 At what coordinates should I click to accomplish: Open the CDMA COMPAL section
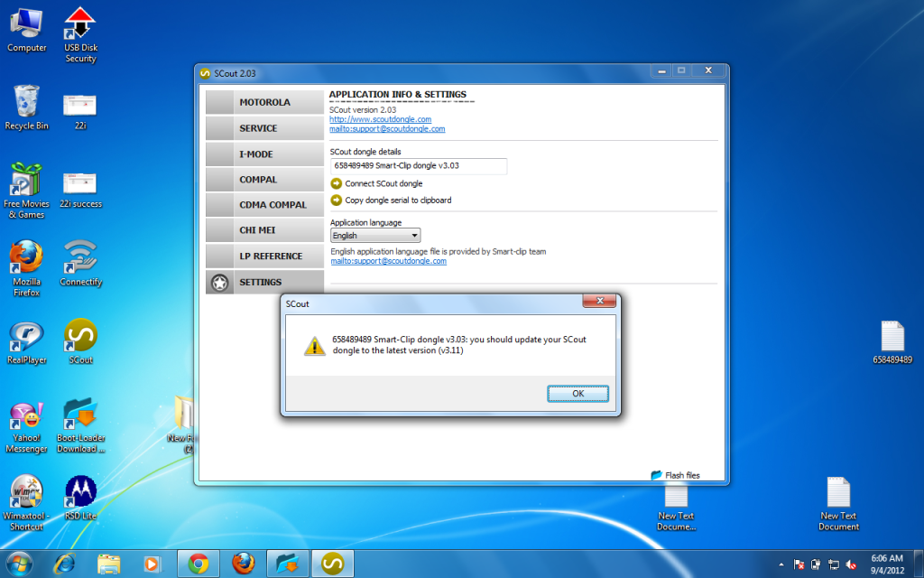click(x=264, y=205)
